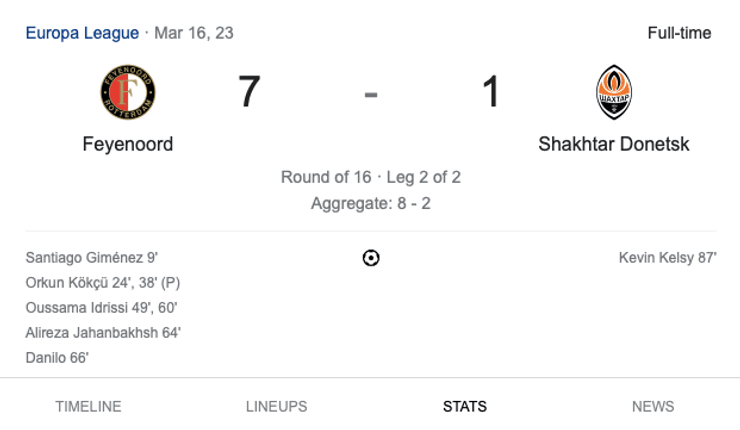Click Kevin Kelsy 87' goal entry
Viewport: 740px width, 430px height.
click(x=667, y=258)
